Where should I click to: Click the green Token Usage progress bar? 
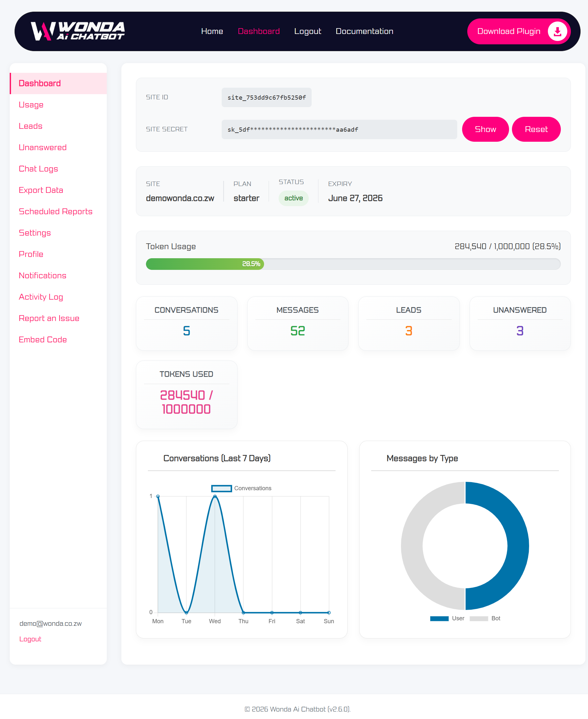tap(205, 264)
